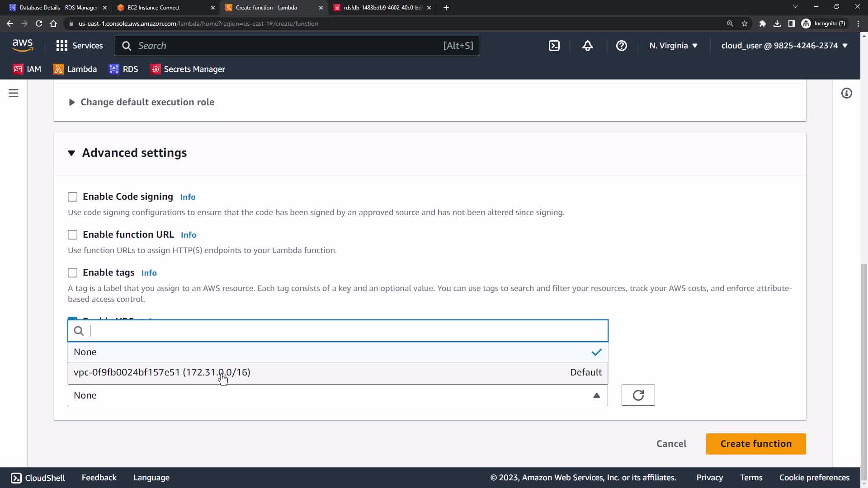This screenshot has width=868, height=488.
Task: Switch to Database Details RDS tab
Action: 58,8
